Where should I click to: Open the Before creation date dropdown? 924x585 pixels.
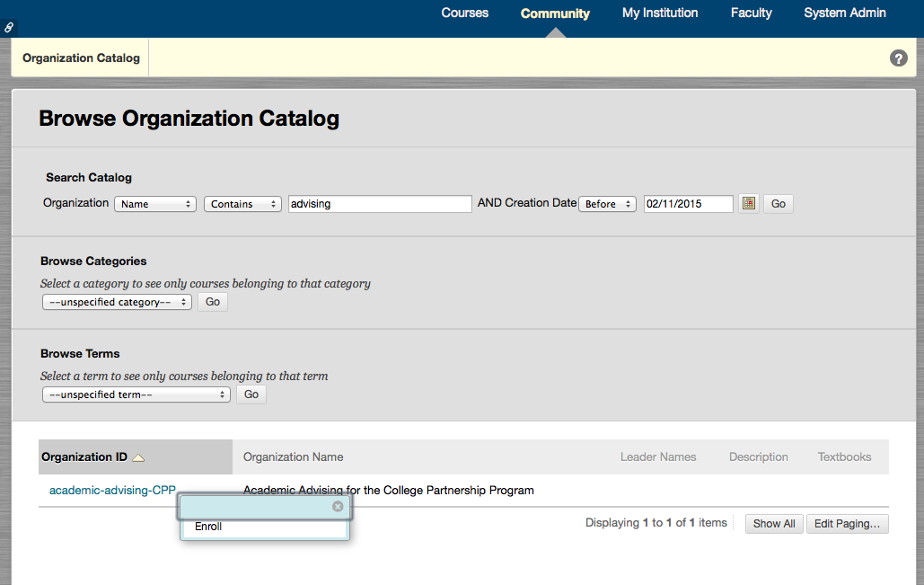[x=607, y=204]
